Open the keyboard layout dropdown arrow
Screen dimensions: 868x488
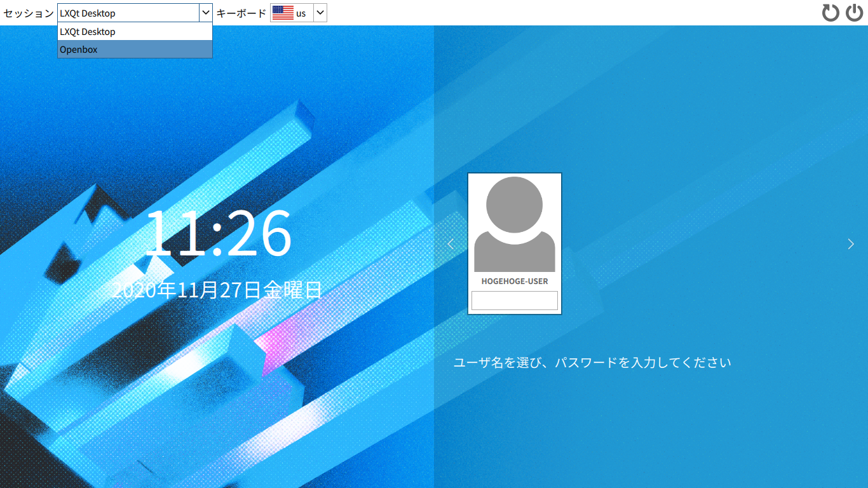[320, 13]
